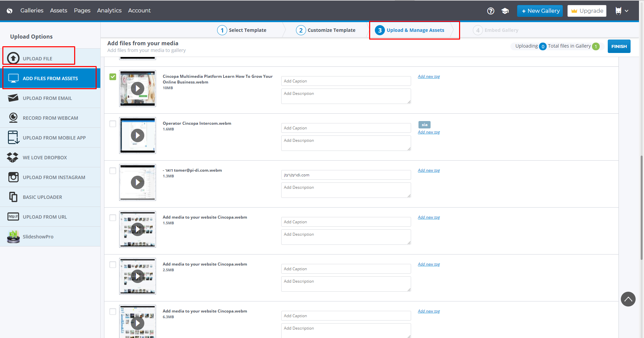The height and width of the screenshot is (338, 644).
Task: Go to Customize Template step
Action: (x=326, y=30)
